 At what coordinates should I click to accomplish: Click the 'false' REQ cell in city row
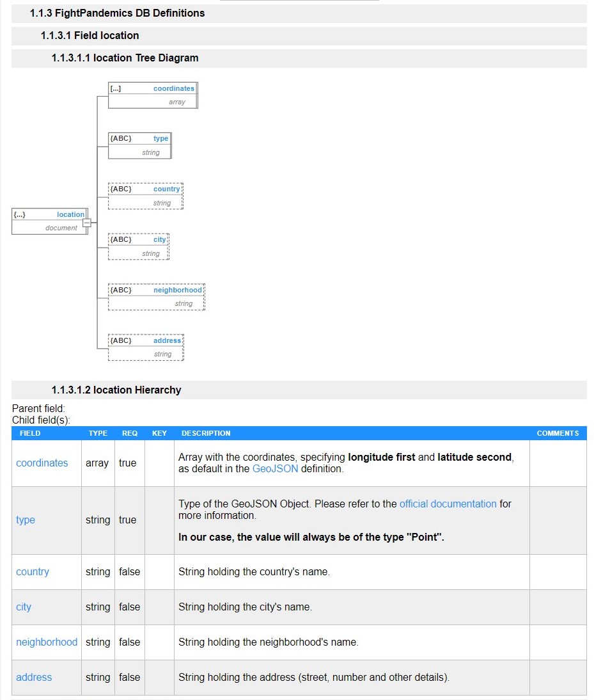point(129,607)
